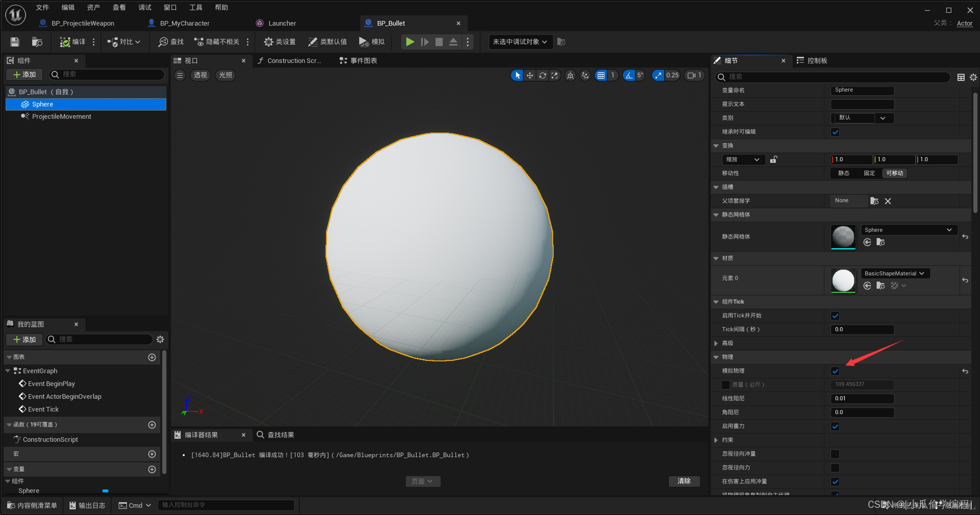
Task: Open the Static Mesh Sphere dropdown
Action: click(909, 230)
